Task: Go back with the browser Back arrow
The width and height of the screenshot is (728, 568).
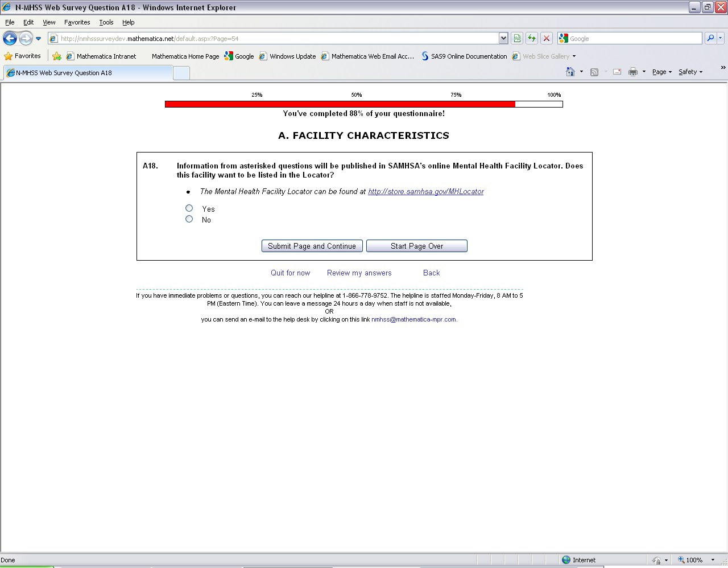Action: click(x=10, y=38)
